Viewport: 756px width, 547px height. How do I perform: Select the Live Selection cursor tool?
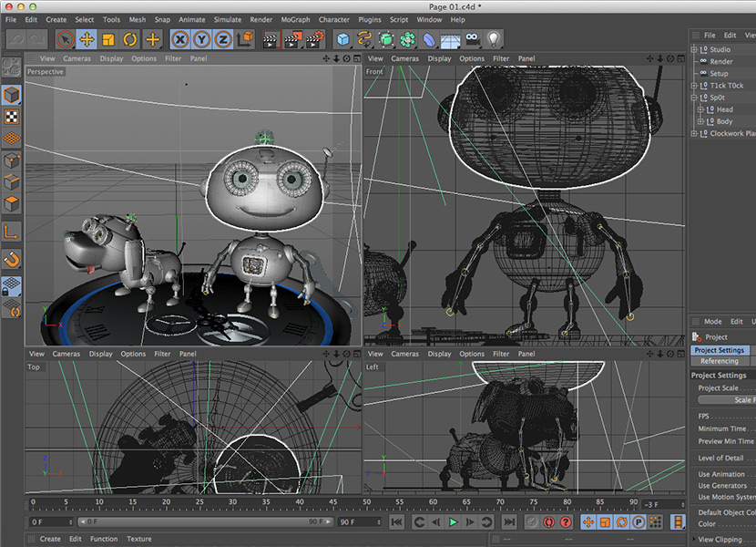pos(65,39)
